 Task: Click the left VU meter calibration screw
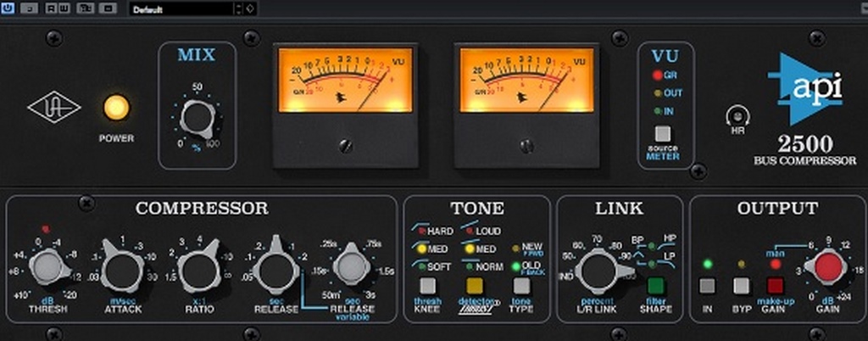click(346, 146)
